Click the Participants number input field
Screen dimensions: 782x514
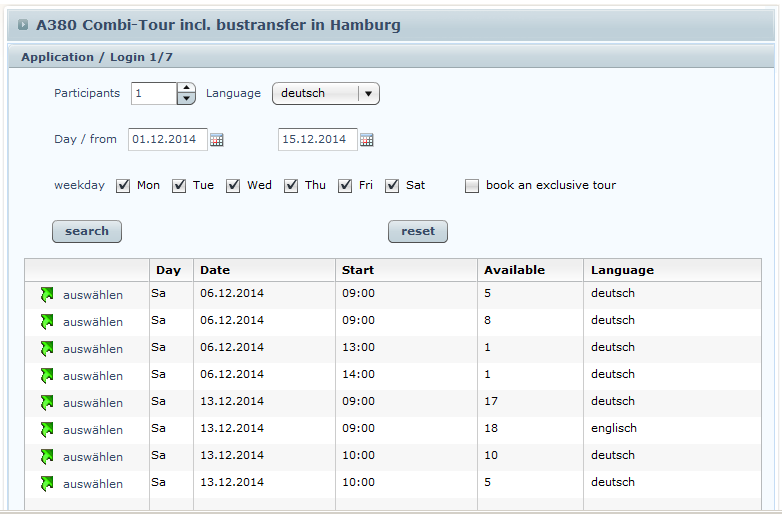pos(154,94)
